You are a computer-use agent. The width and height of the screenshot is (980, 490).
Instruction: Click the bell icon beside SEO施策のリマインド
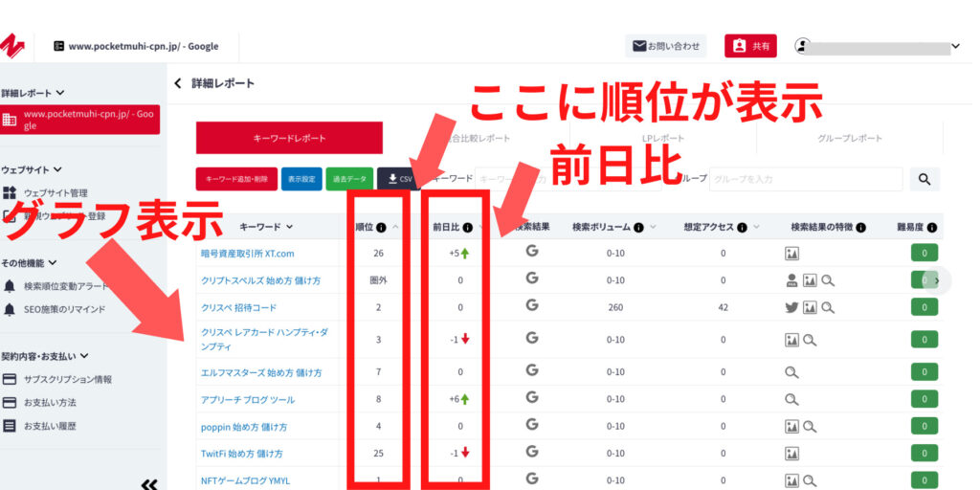click(x=10, y=309)
